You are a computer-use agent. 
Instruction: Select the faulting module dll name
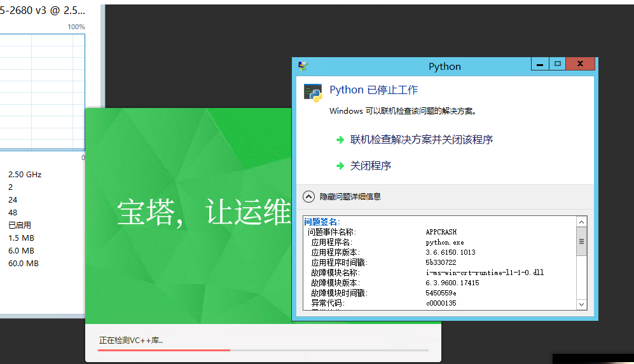[485, 273]
